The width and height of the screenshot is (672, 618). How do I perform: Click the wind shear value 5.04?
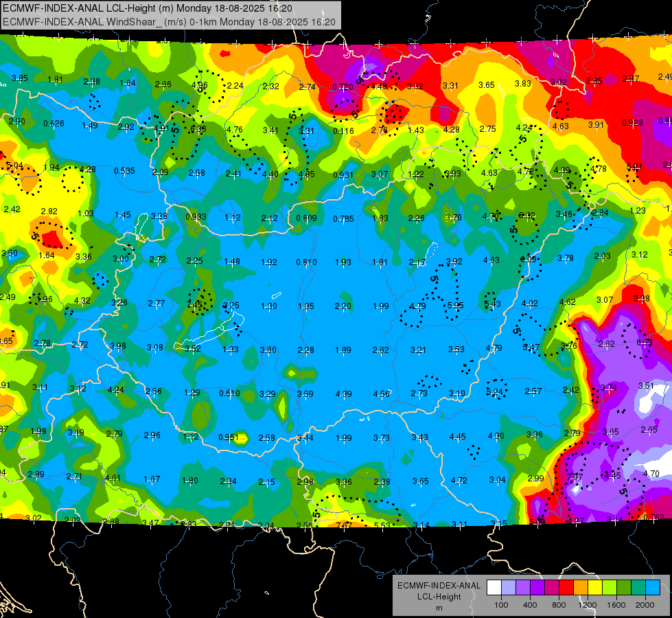coord(14,165)
